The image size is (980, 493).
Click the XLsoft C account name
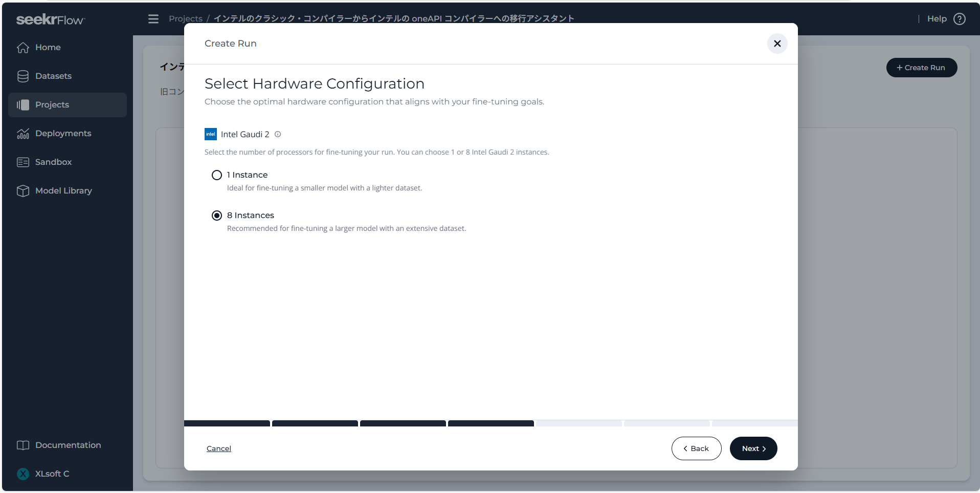coord(52,474)
